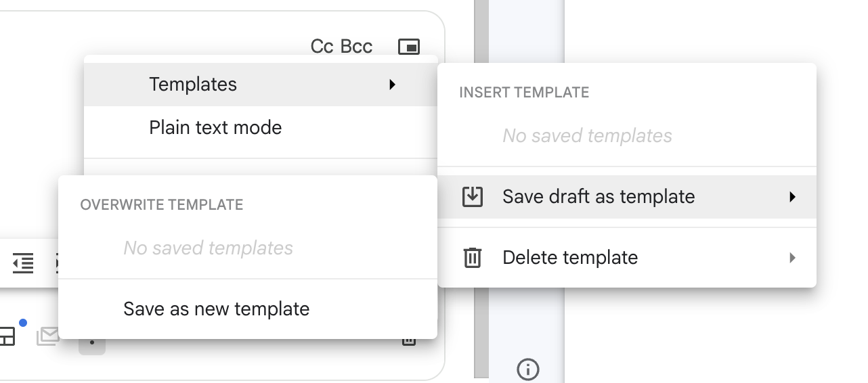
Task: Toggle Plain text mode
Action: coord(215,128)
